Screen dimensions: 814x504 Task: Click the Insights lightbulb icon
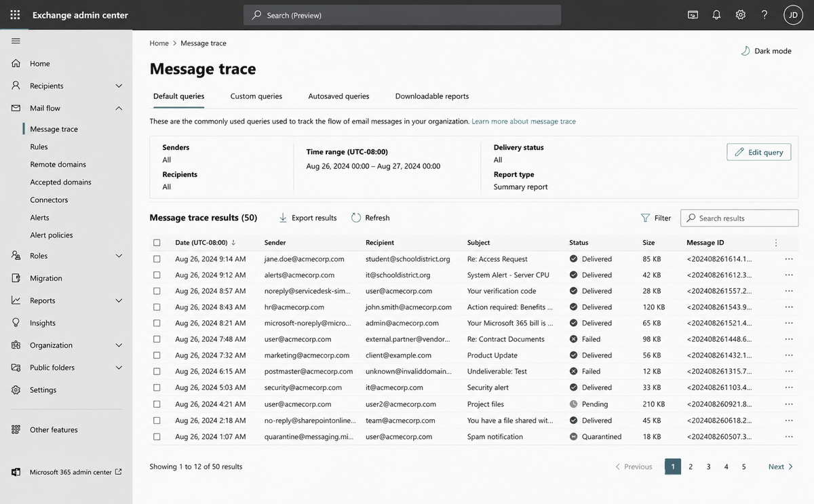16,323
